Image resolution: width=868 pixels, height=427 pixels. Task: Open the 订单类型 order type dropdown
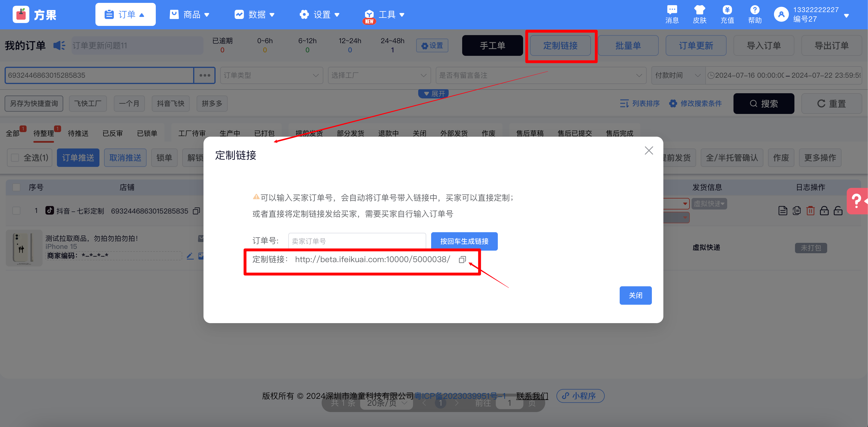coord(271,75)
